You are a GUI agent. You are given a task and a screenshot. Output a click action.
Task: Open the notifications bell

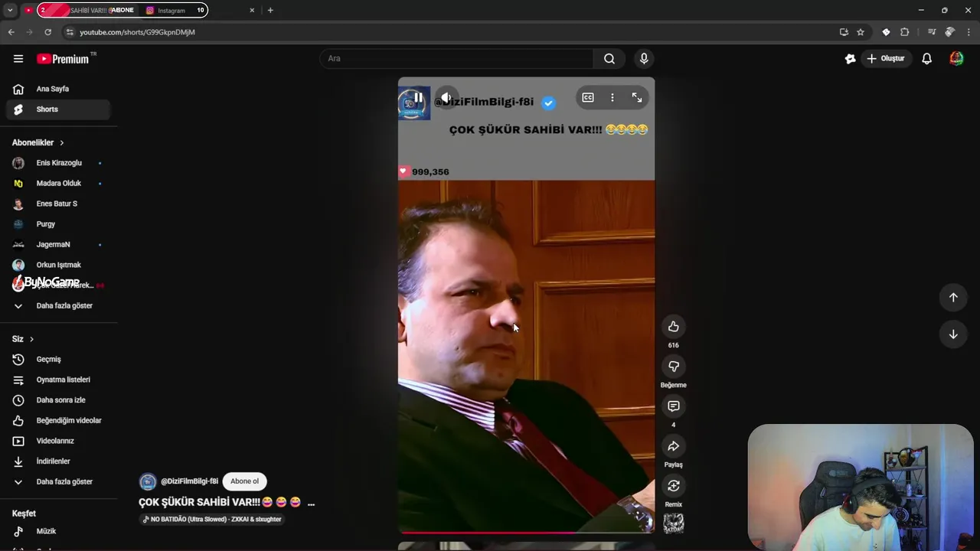tap(926, 59)
